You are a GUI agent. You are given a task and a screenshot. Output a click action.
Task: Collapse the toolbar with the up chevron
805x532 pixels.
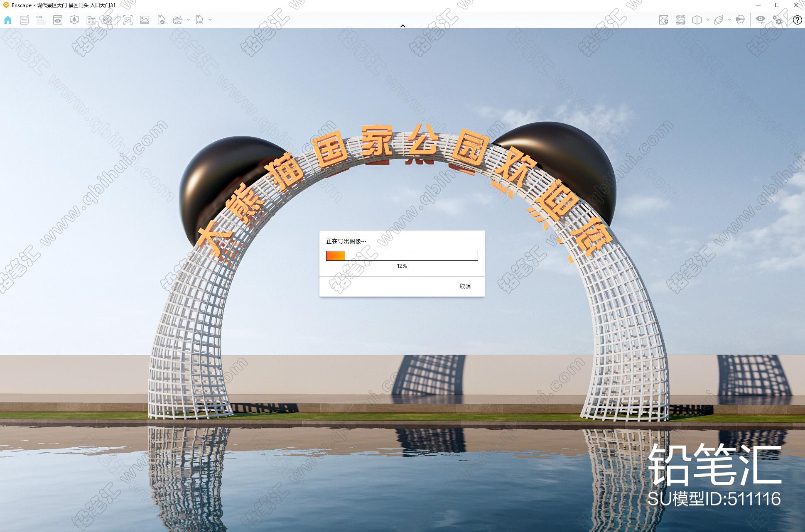pos(402,26)
